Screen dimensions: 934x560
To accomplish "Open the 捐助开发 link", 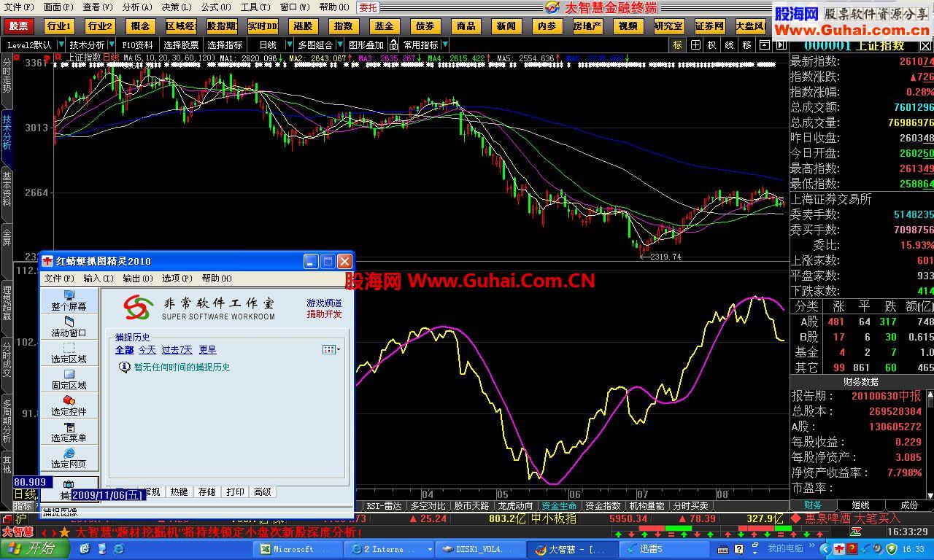I will [324, 314].
